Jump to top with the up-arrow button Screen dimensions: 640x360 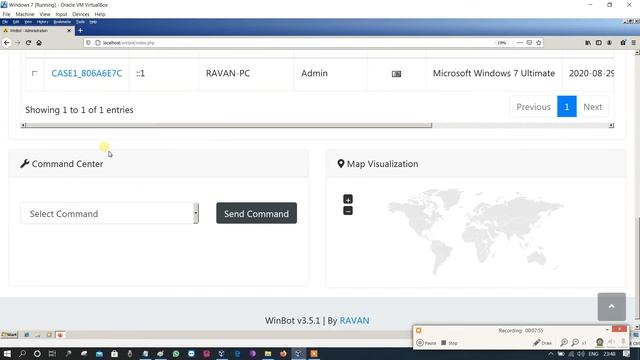611,307
